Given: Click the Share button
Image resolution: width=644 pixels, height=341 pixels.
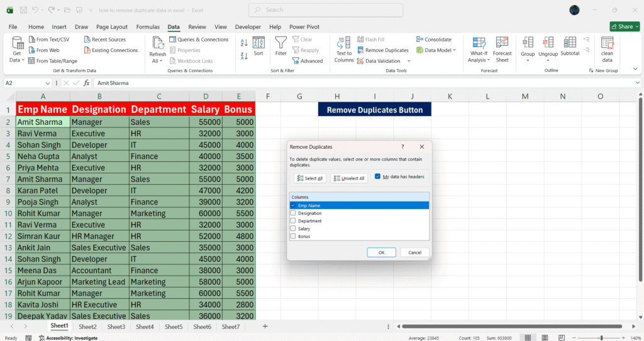Looking at the screenshot, I should [x=625, y=26].
